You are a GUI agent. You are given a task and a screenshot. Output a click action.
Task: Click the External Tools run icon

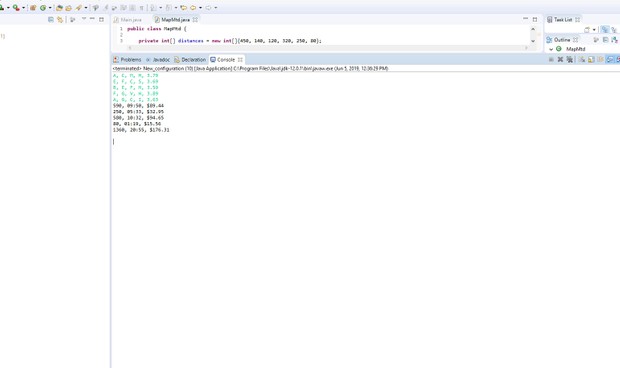point(16,8)
